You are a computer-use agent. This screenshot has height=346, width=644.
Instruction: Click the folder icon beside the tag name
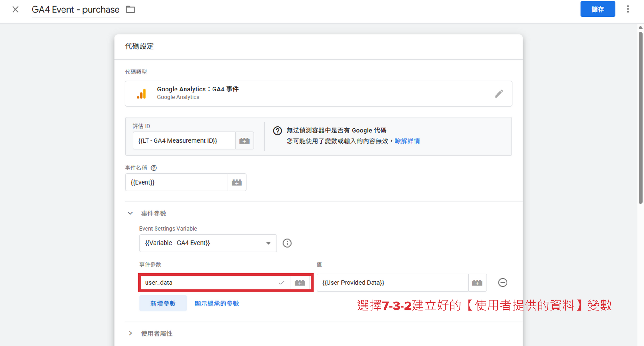pyautogui.click(x=130, y=10)
